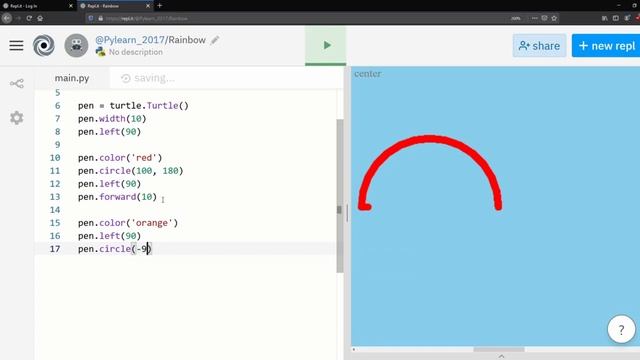Create a new repl
The height and width of the screenshot is (360, 640).
pyautogui.click(x=606, y=46)
